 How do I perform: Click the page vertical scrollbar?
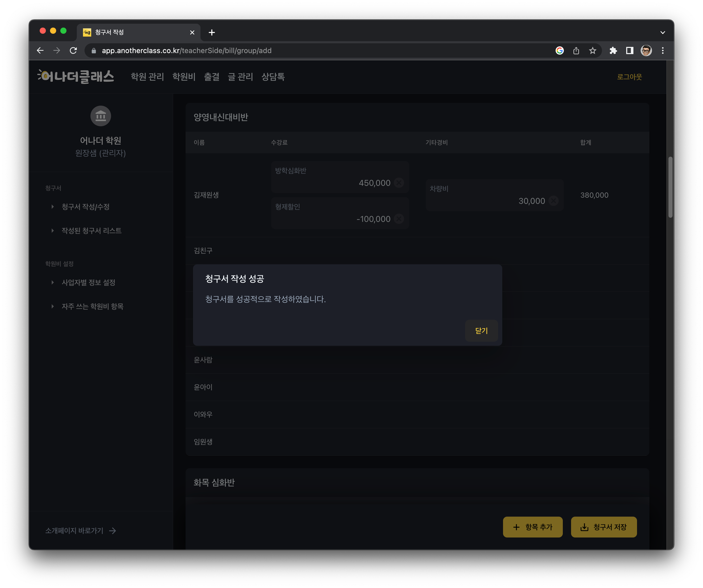(670, 187)
